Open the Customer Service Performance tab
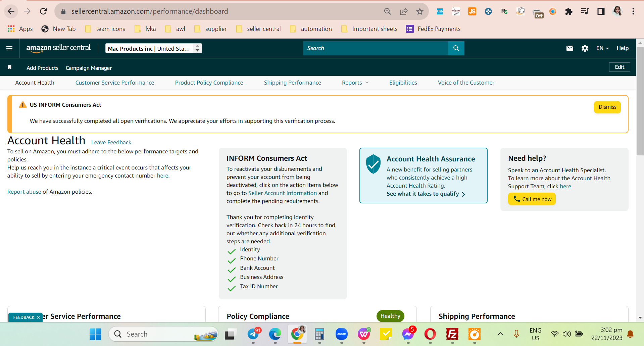644x346 pixels. click(x=115, y=83)
